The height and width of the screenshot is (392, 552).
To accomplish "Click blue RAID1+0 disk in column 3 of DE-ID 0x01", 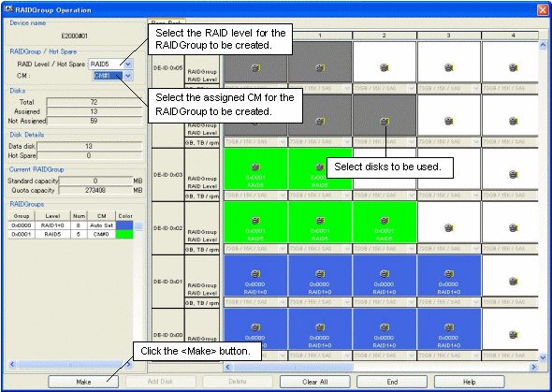I will 449,276.
